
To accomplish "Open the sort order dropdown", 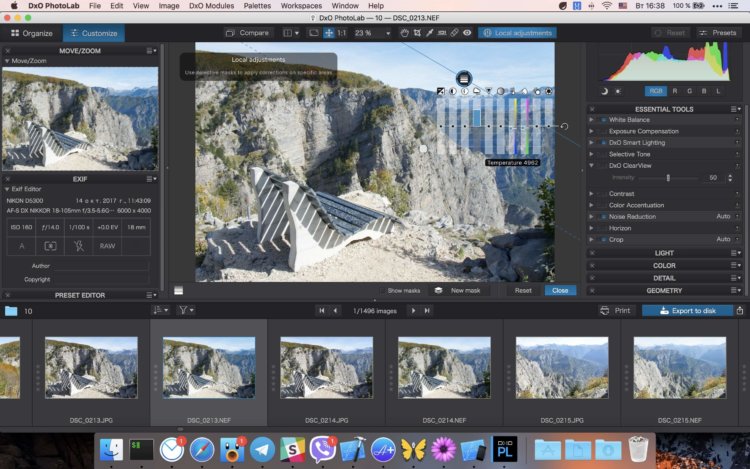I will 160,310.
